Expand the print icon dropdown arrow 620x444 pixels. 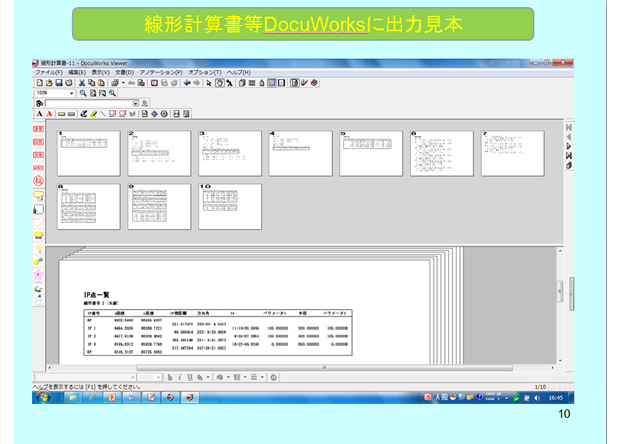click(x=123, y=83)
